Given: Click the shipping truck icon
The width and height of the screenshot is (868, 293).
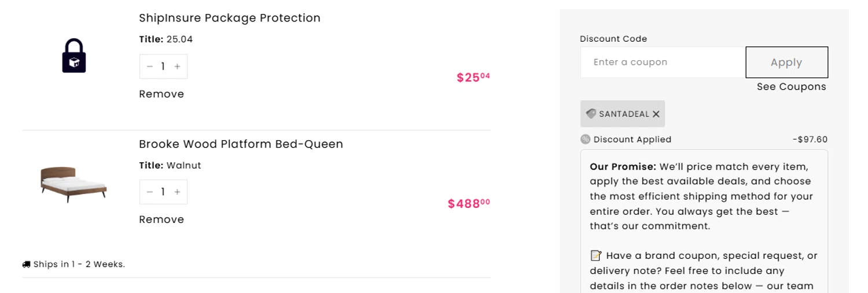Looking at the screenshot, I should pyautogui.click(x=26, y=265).
